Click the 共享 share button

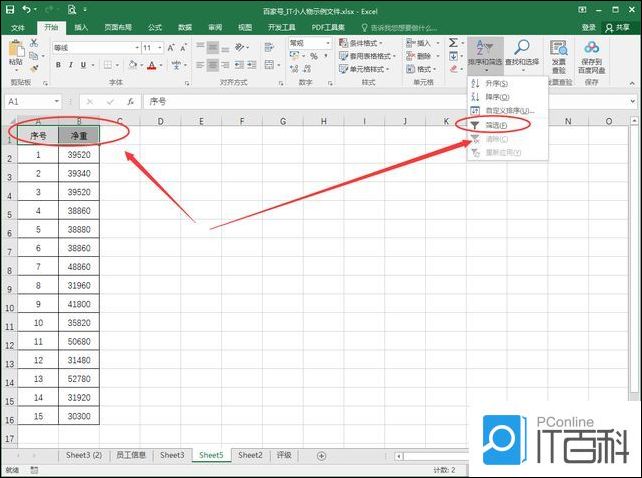617,27
